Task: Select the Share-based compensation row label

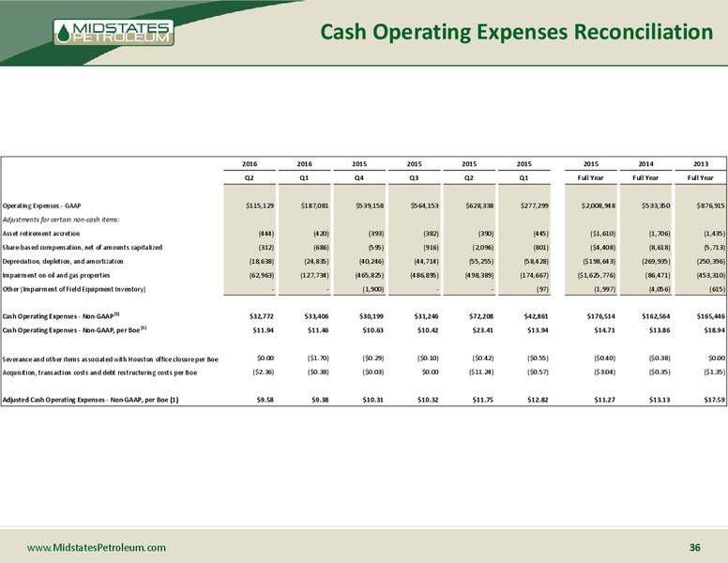Action: click(x=83, y=247)
